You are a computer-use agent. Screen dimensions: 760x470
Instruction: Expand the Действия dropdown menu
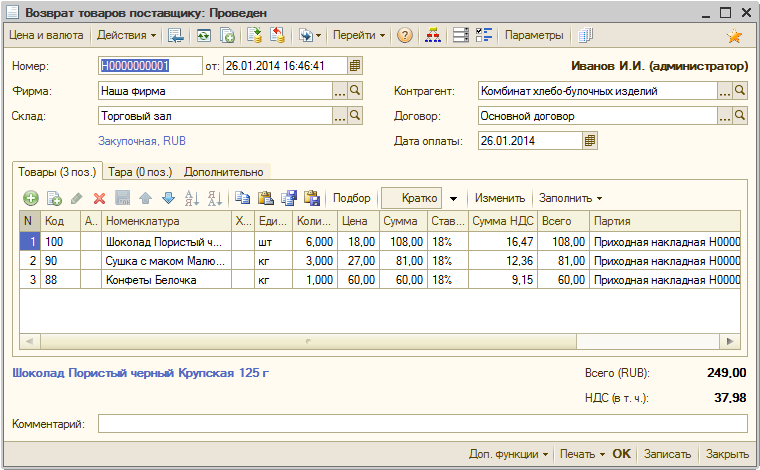tap(127, 36)
